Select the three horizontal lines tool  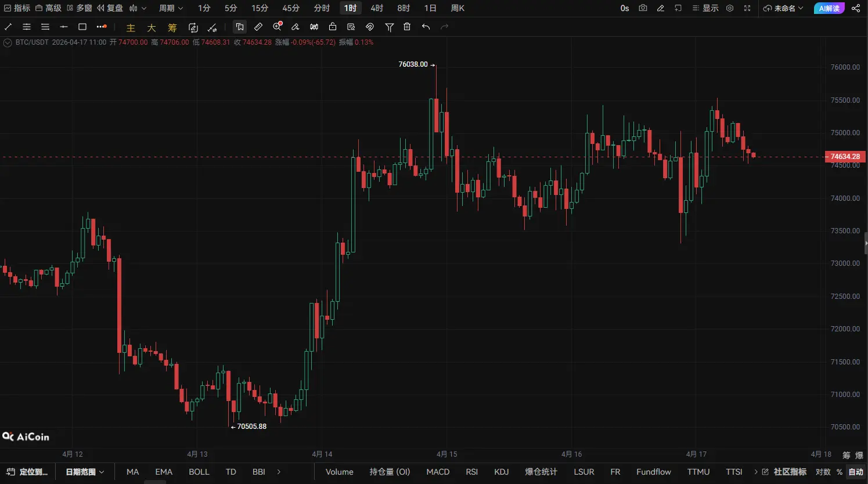(x=45, y=27)
